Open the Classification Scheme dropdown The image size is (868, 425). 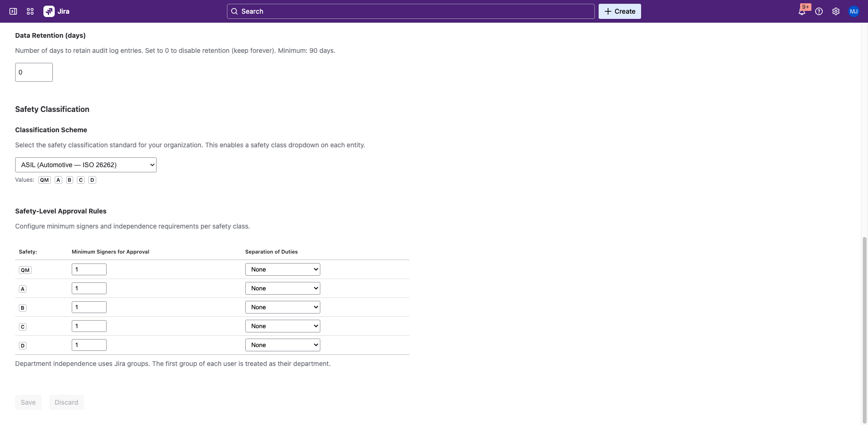point(85,165)
